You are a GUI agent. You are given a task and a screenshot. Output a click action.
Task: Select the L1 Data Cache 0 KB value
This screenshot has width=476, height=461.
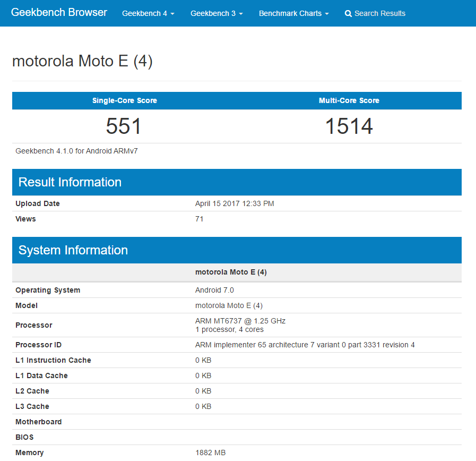click(203, 376)
